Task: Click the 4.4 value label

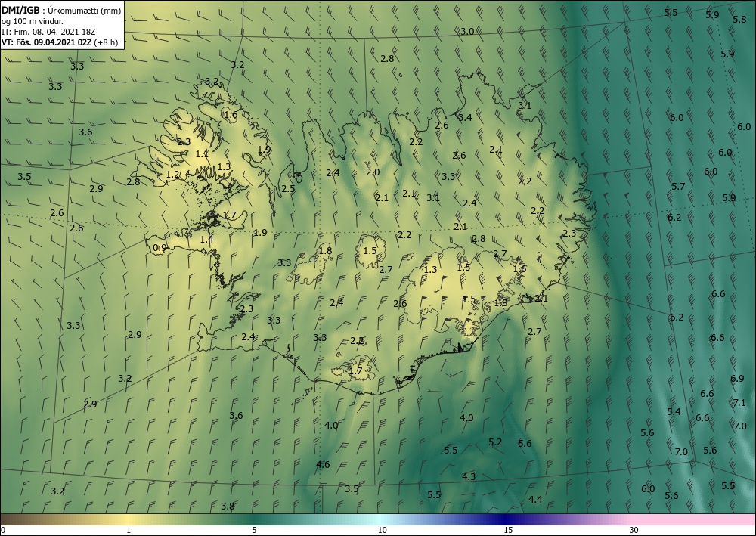Action: pyautogui.click(x=535, y=500)
